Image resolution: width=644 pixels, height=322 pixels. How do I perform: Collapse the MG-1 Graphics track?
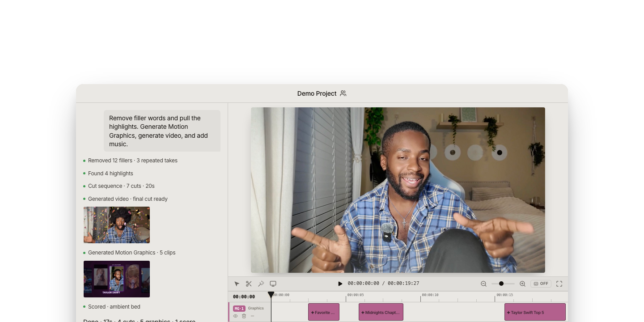(x=252, y=316)
